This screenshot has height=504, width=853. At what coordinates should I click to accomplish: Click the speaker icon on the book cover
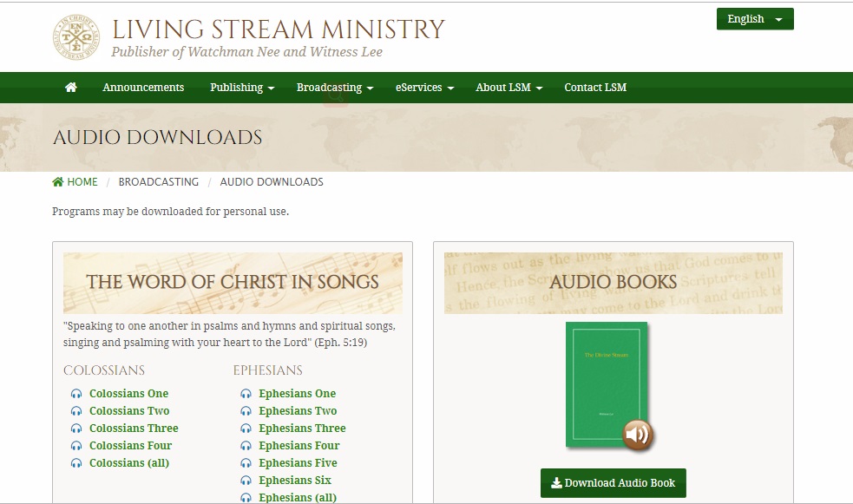click(637, 435)
